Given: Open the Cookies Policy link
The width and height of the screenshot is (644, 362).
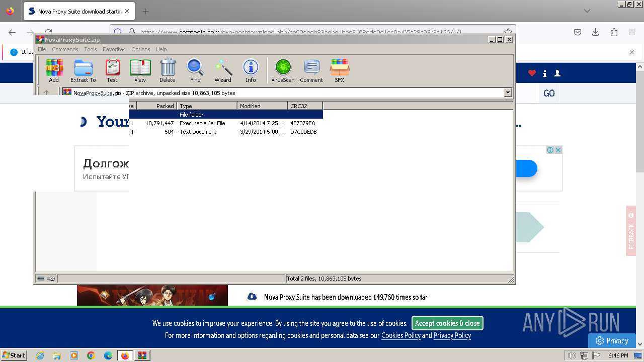Looking at the screenshot, I should point(401,335).
